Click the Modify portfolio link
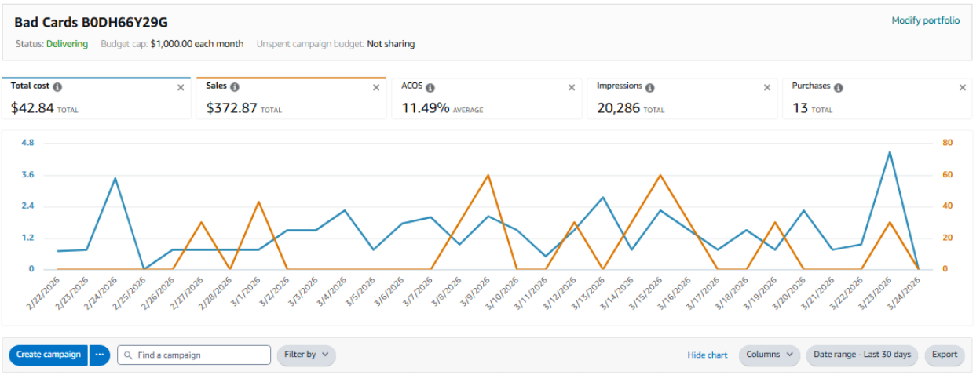The height and width of the screenshot is (375, 980). [x=925, y=20]
